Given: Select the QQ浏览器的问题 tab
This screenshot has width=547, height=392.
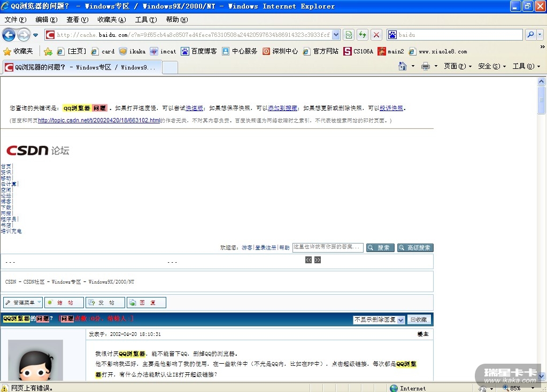Looking at the screenshot, I should [x=82, y=67].
